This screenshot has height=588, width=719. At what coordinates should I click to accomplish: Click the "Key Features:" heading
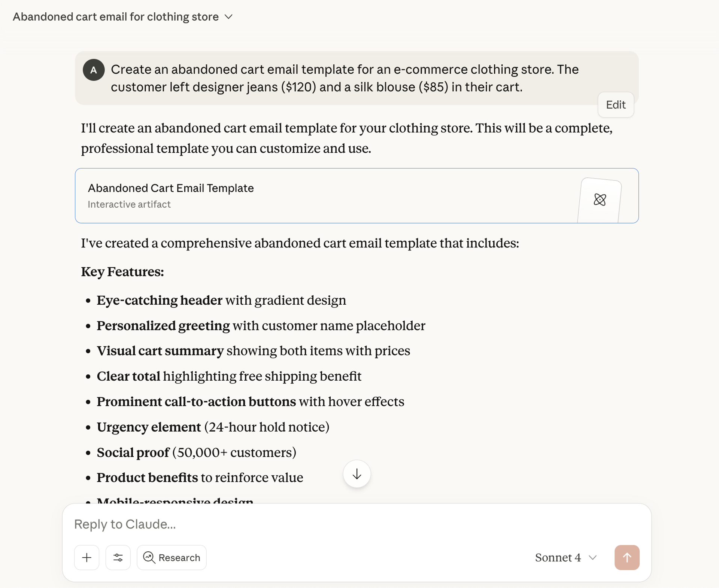122,272
